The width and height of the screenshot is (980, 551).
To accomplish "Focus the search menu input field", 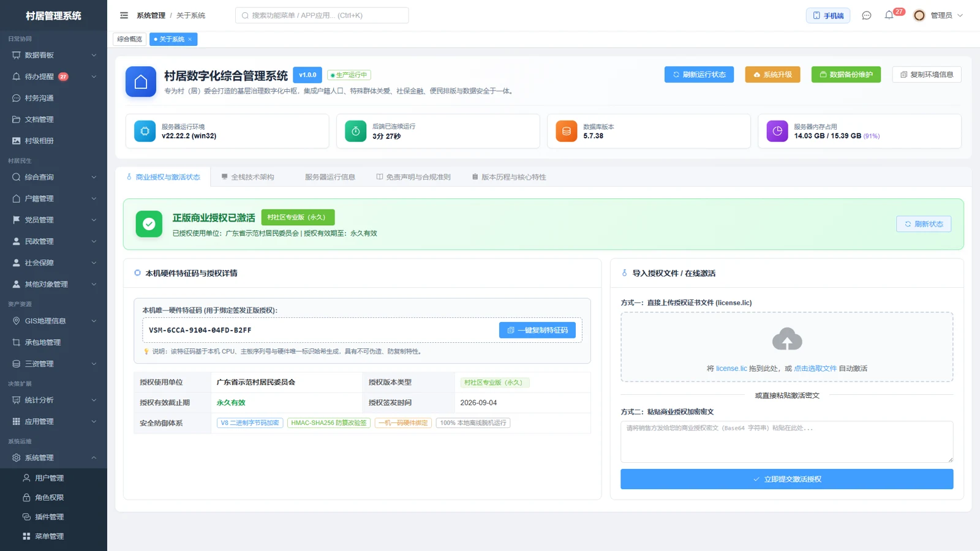I will coord(322,15).
